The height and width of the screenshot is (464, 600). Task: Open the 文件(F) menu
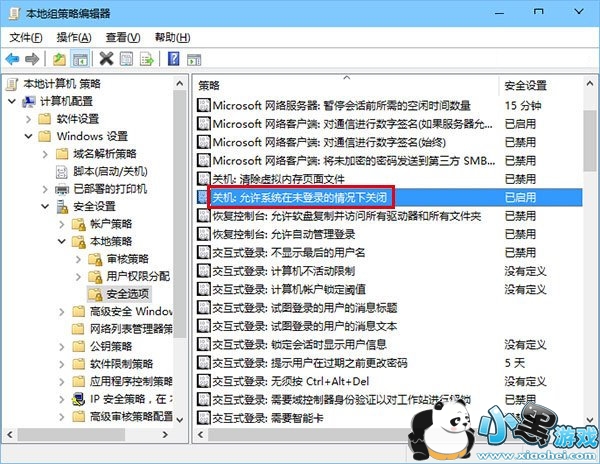click(25, 37)
